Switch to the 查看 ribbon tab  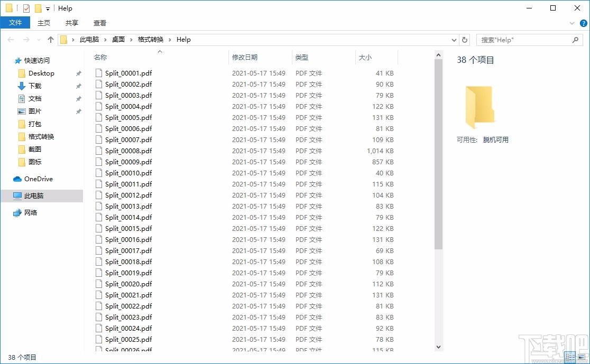(x=99, y=23)
